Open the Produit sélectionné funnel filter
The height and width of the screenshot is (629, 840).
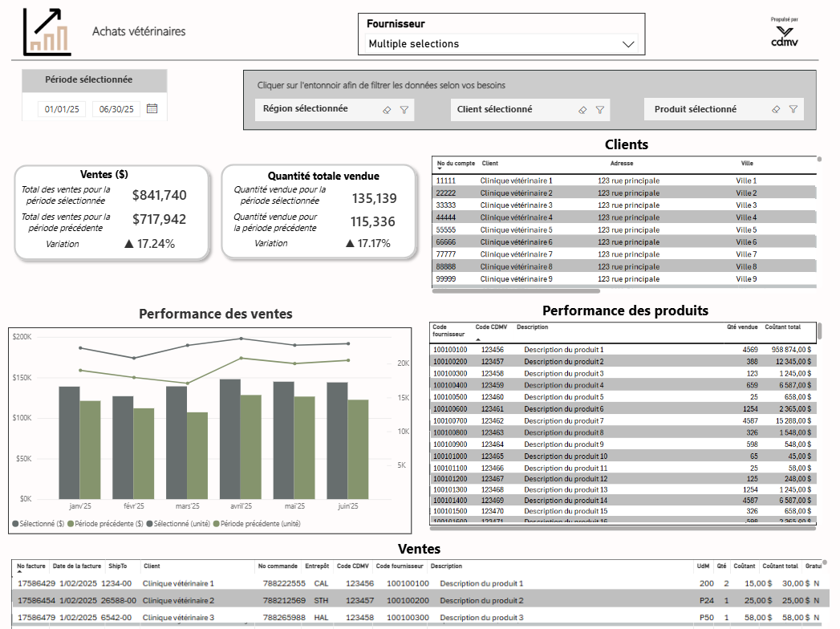[793, 110]
